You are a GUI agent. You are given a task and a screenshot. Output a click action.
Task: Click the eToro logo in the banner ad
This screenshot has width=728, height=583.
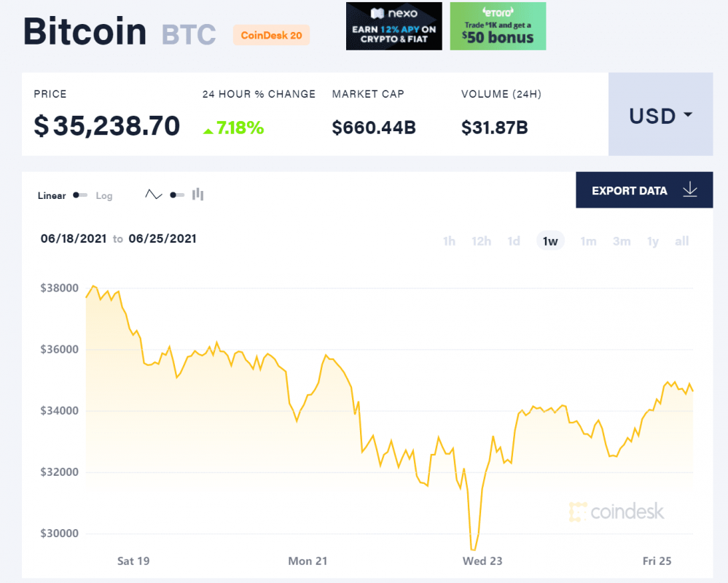pos(498,12)
